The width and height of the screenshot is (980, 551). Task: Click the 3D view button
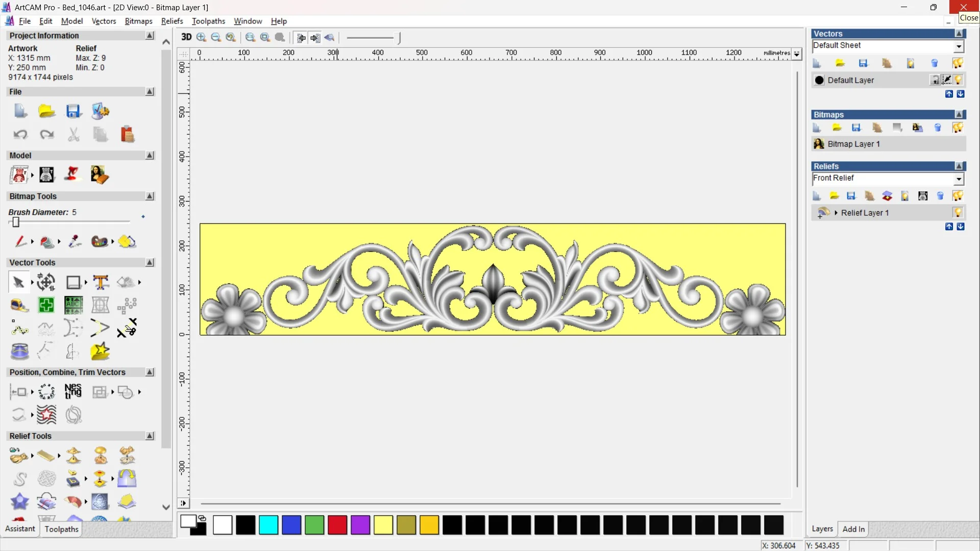(186, 37)
